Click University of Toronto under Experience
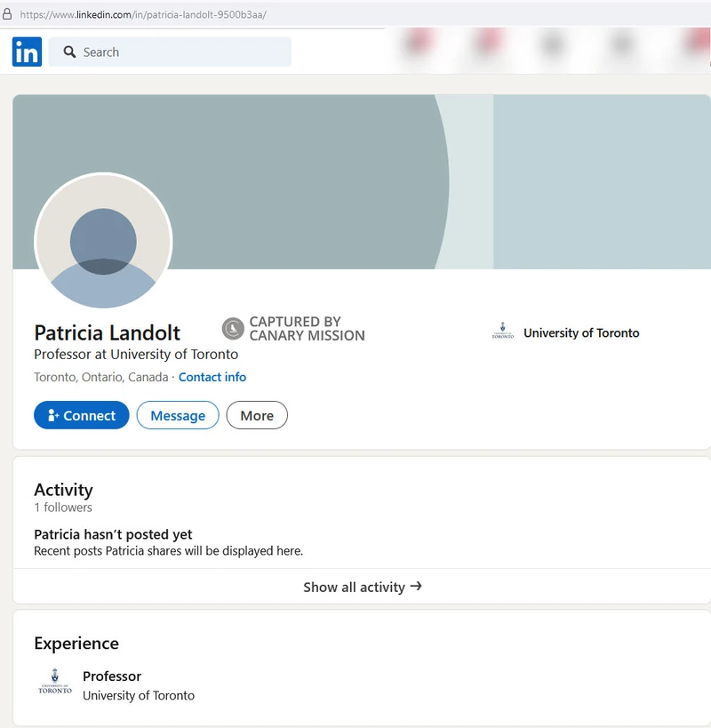This screenshot has width=711, height=728. 139,695
